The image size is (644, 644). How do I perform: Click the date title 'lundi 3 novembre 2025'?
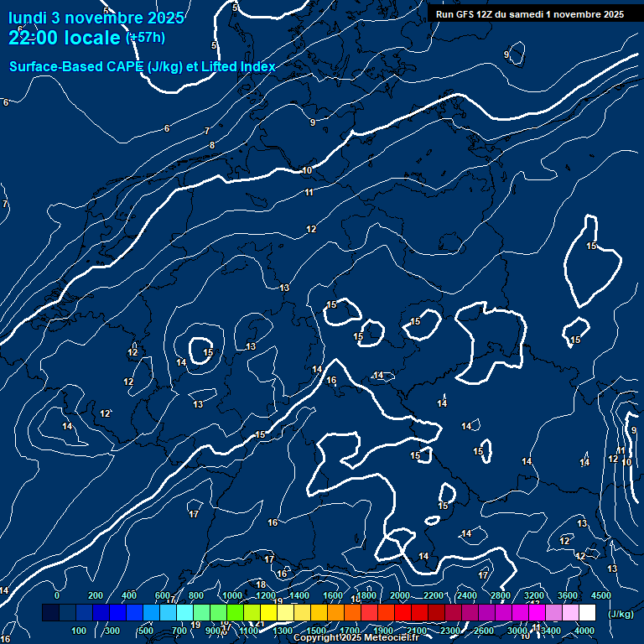tap(96, 18)
